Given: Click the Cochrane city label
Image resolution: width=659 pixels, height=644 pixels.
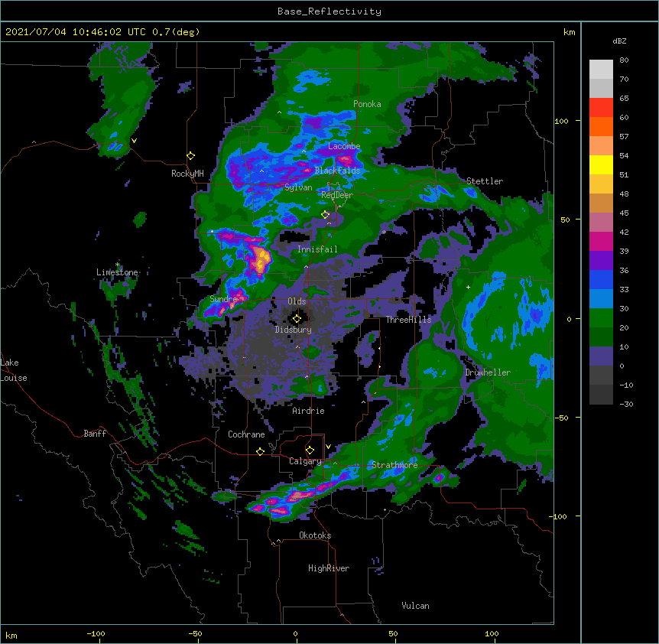Looking at the screenshot, I should point(246,434).
